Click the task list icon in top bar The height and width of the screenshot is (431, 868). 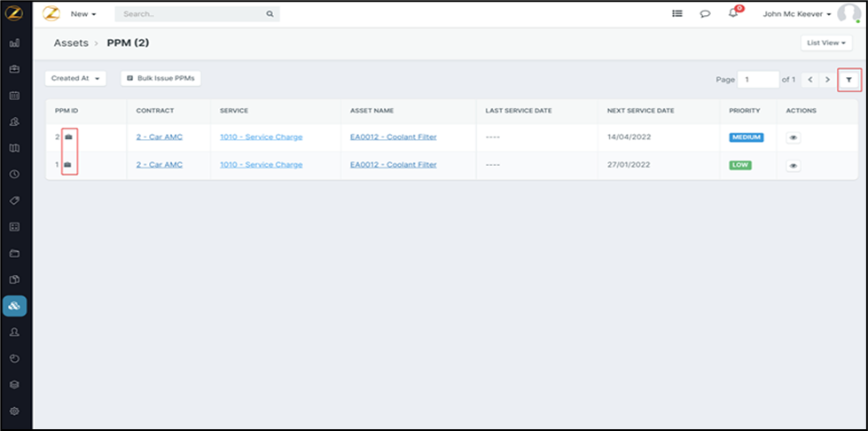coord(677,14)
